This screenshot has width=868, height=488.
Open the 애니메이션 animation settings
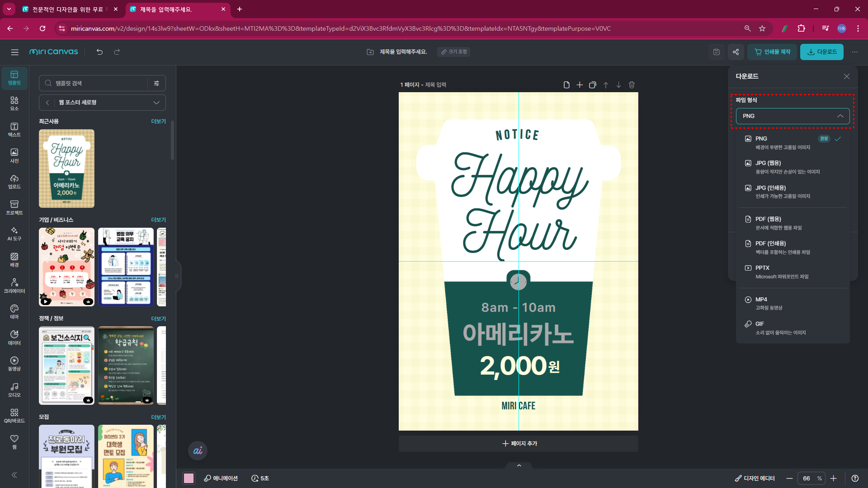[x=221, y=478]
